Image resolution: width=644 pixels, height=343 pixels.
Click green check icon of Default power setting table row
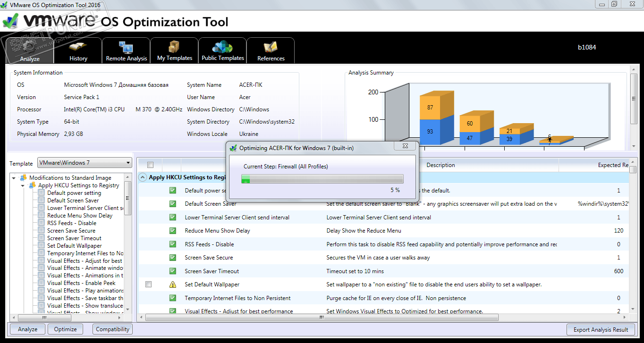point(173,191)
